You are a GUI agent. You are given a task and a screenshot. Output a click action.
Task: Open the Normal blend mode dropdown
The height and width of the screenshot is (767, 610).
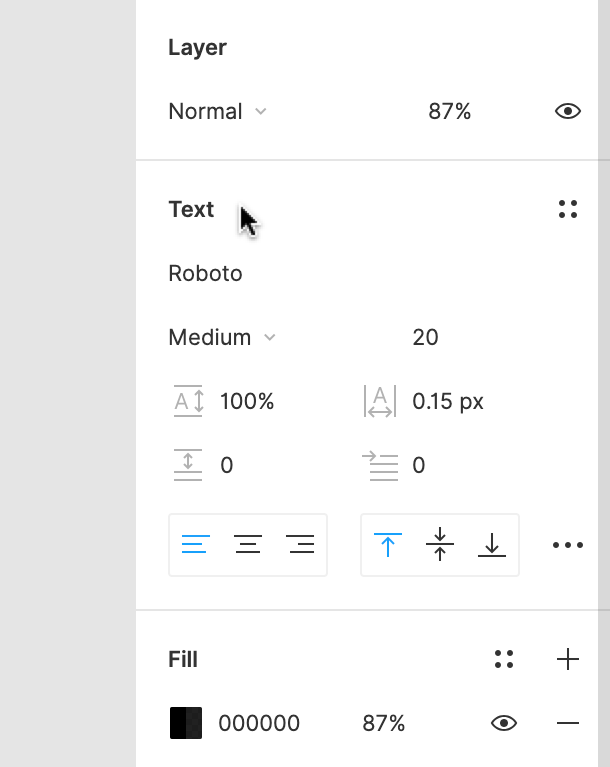(217, 111)
